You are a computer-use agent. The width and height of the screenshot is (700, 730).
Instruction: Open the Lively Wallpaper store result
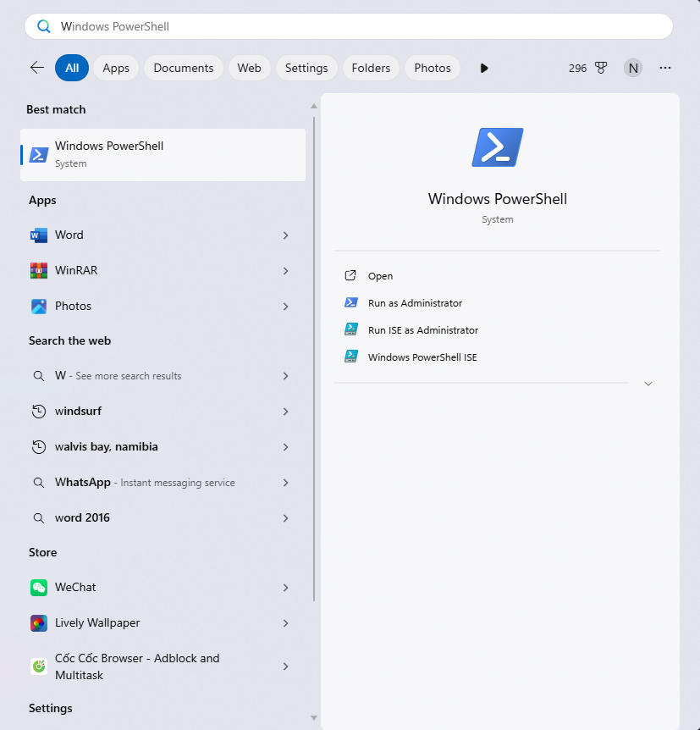coord(163,623)
